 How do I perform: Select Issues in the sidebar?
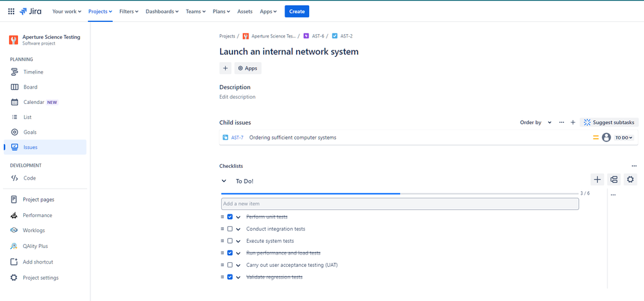click(x=45, y=147)
